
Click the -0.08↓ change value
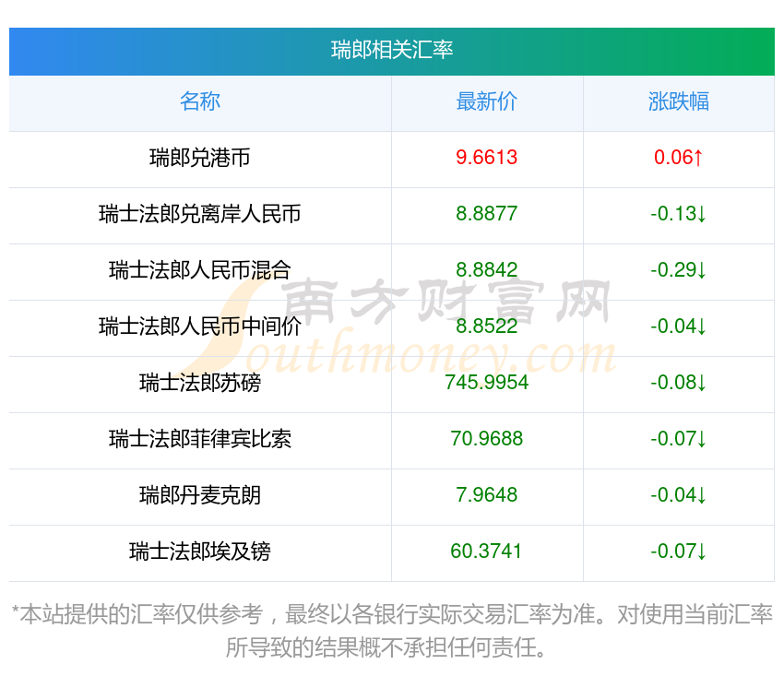click(679, 383)
